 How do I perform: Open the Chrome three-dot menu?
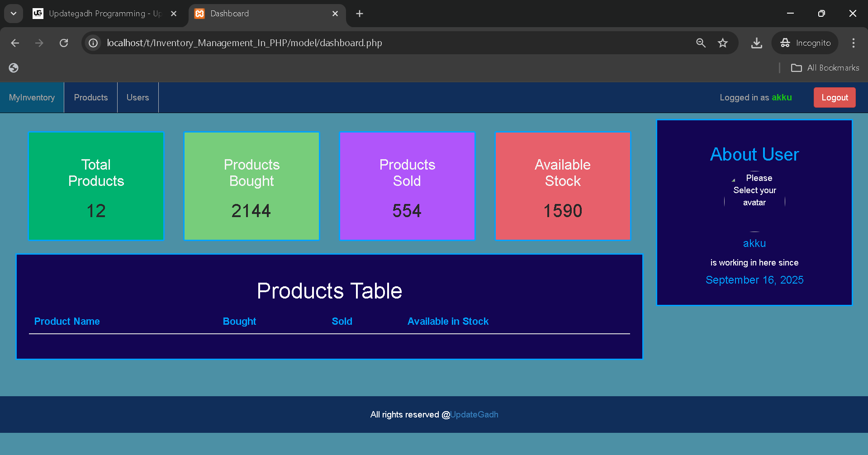tap(853, 43)
